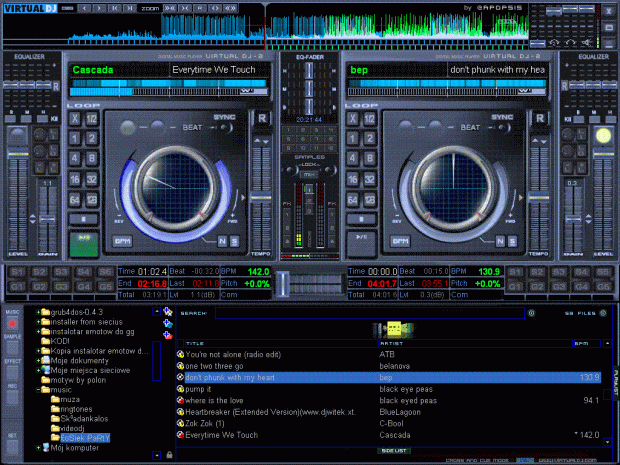Click the S button on right deck

[x=512, y=241]
